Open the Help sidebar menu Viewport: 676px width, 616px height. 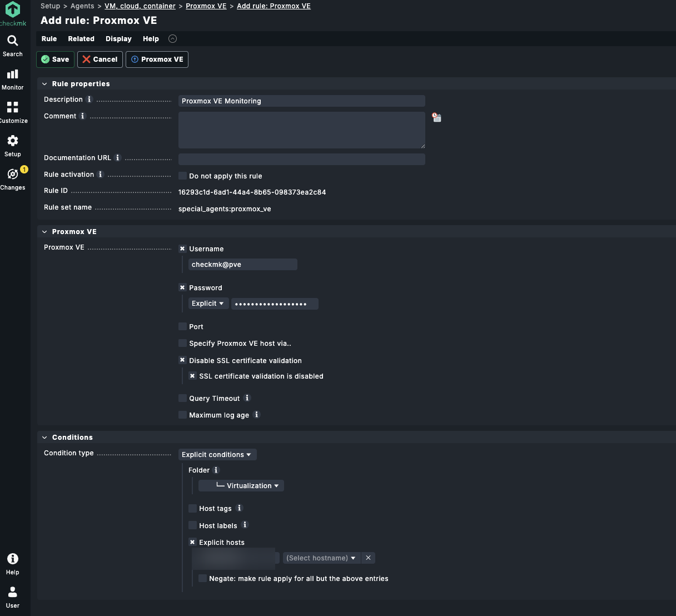pyautogui.click(x=13, y=564)
